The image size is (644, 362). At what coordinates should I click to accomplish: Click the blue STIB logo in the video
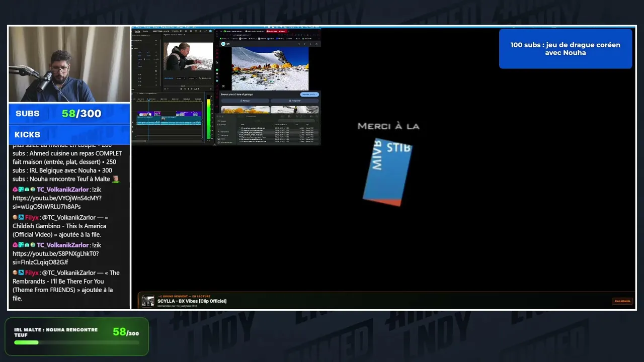coord(388,172)
